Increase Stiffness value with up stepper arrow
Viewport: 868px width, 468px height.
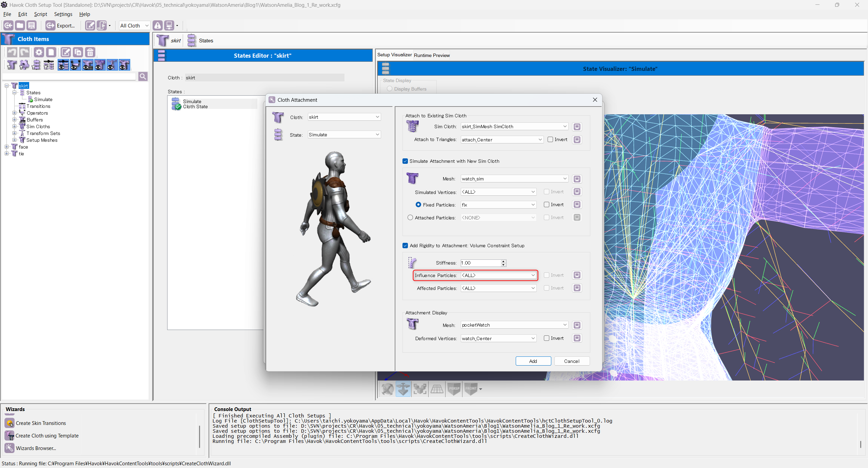click(504, 261)
